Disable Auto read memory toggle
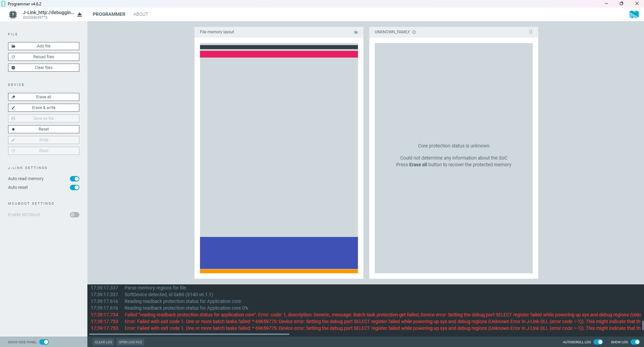Image resolution: width=644 pixels, height=347 pixels. tap(74, 179)
